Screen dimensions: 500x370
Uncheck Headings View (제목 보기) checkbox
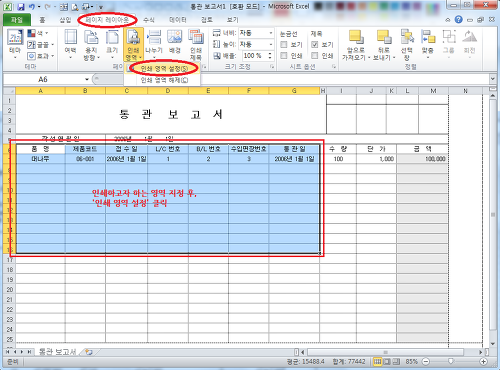[314, 44]
